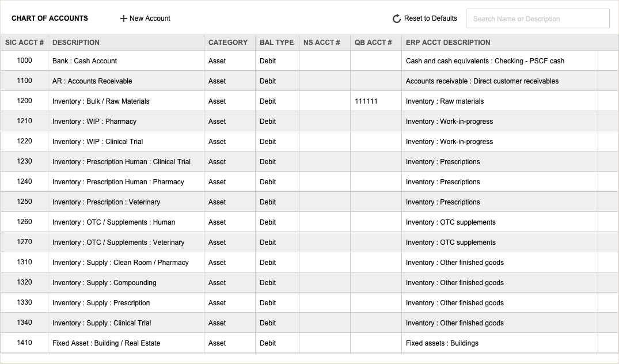Screen dimensions: 619x364
Task: Sort by SIC ACCT # column header
Action: [24, 43]
